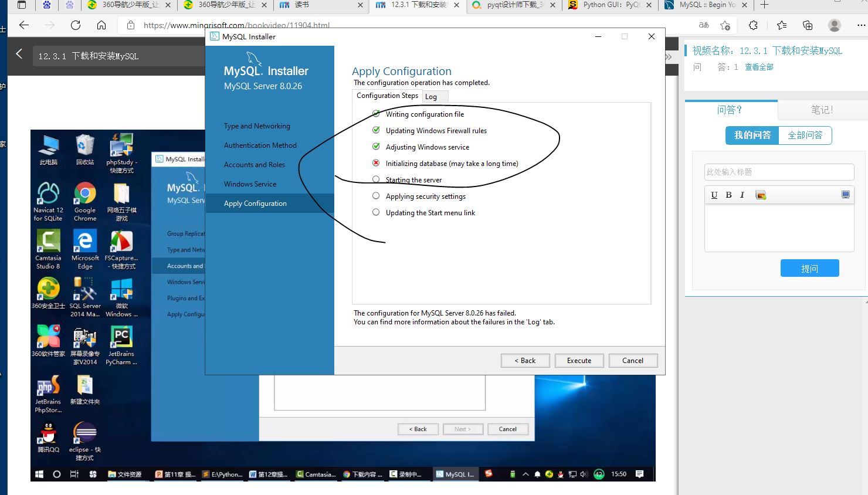
Task: Cancel the front MySQL Installer dialog
Action: 633,361
